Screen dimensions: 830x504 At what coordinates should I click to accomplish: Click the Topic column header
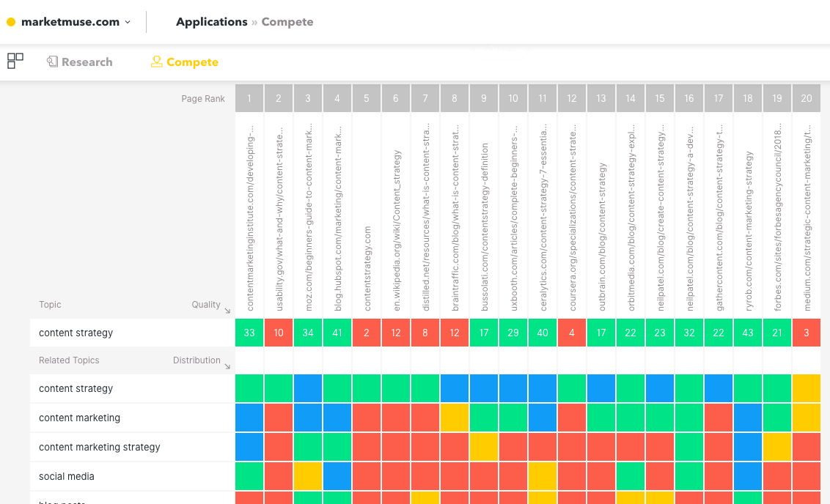click(x=50, y=305)
